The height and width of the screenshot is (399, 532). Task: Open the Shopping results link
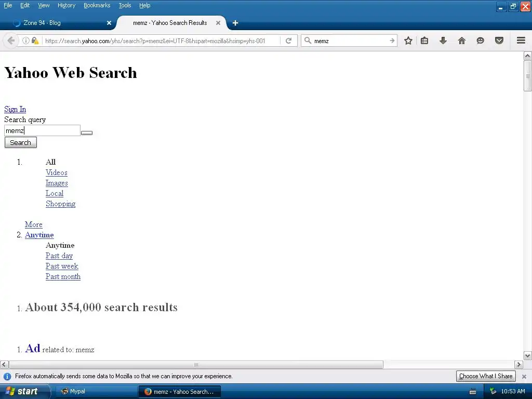click(60, 204)
